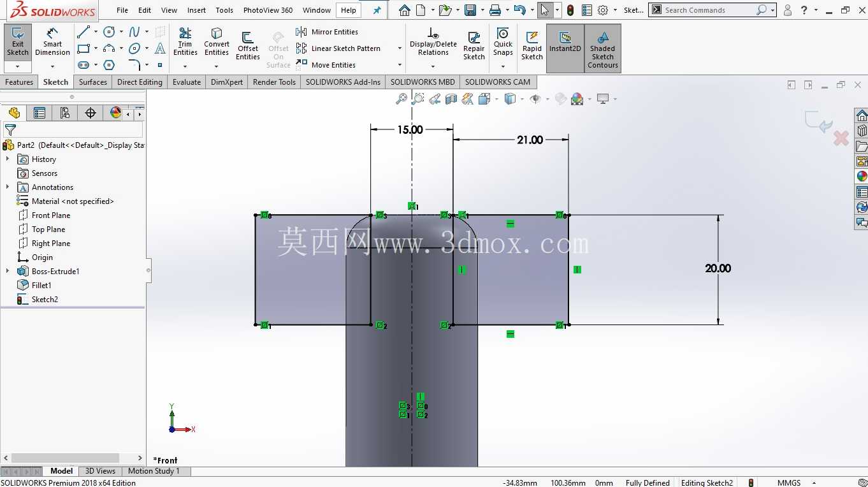Image resolution: width=868 pixels, height=487 pixels.
Task: Click the Rebuild traffic light icon
Action: coord(570,10)
